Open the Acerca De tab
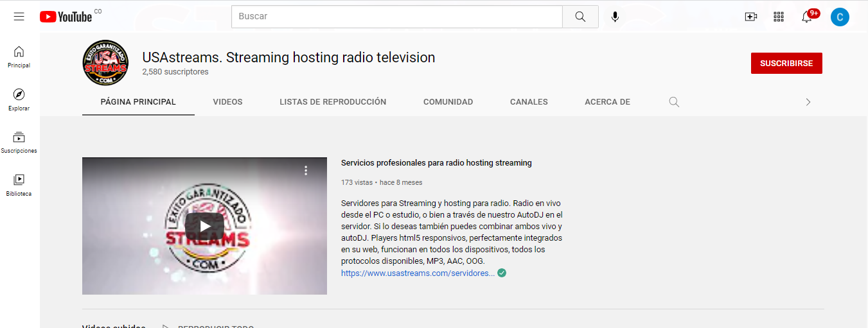Image resolution: width=868 pixels, height=328 pixels. [x=607, y=102]
